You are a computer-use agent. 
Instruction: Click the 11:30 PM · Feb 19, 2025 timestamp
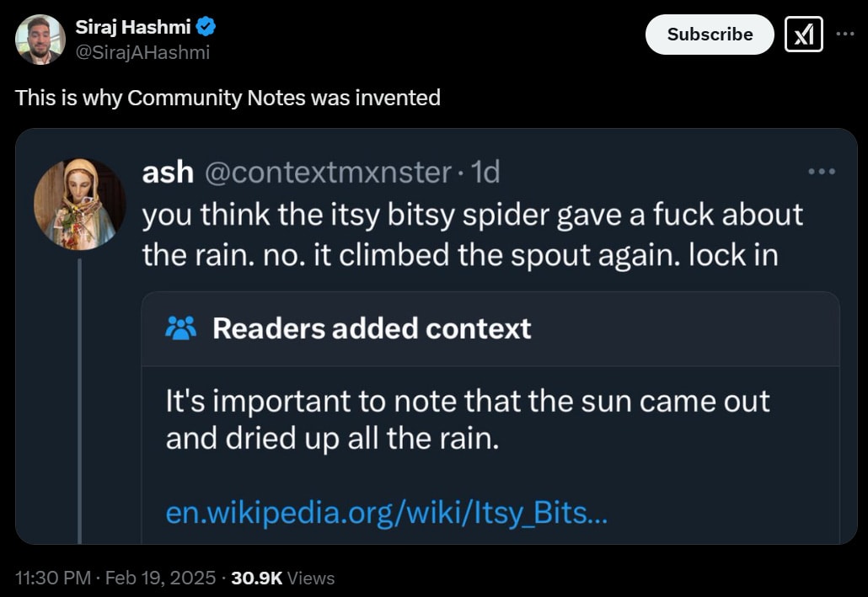[115, 578]
